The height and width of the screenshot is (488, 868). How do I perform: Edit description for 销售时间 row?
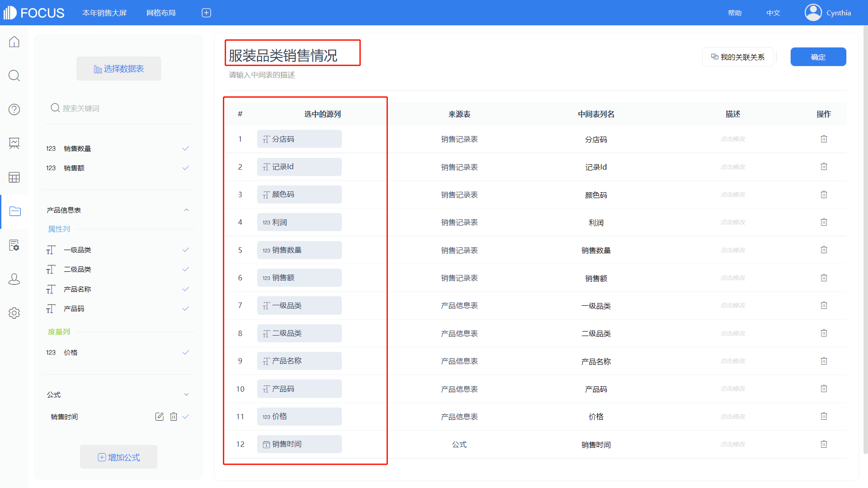point(732,444)
